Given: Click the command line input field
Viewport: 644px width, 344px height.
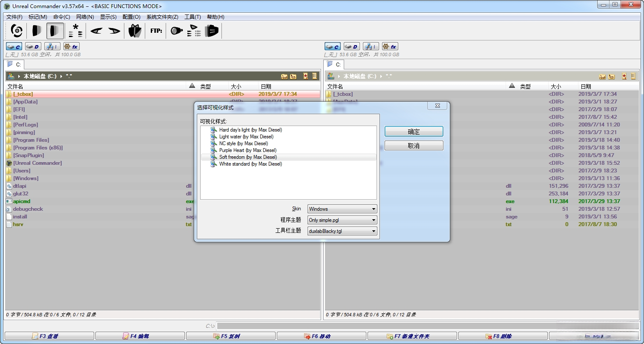Looking at the screenshot, I should (428, 326).
